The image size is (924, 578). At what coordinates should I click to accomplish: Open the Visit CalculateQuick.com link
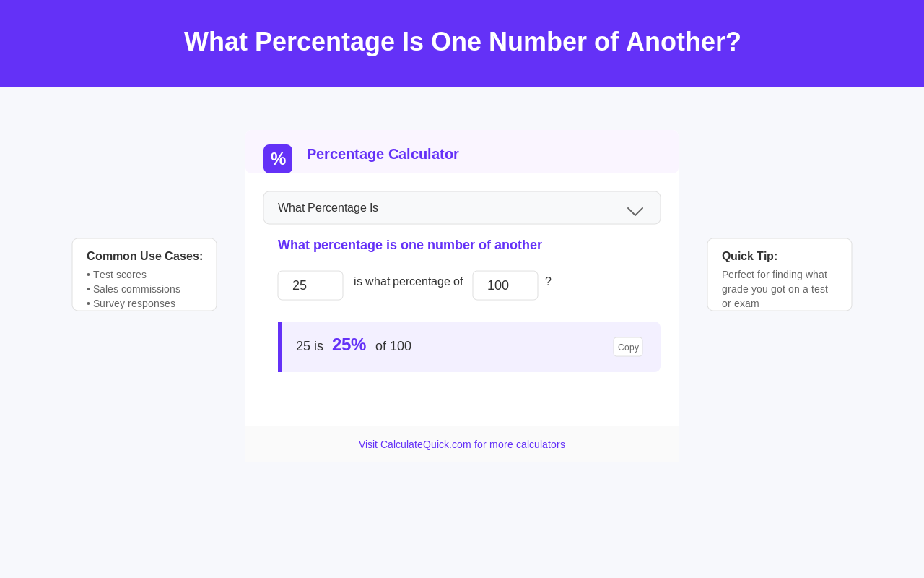click(462, 444)
